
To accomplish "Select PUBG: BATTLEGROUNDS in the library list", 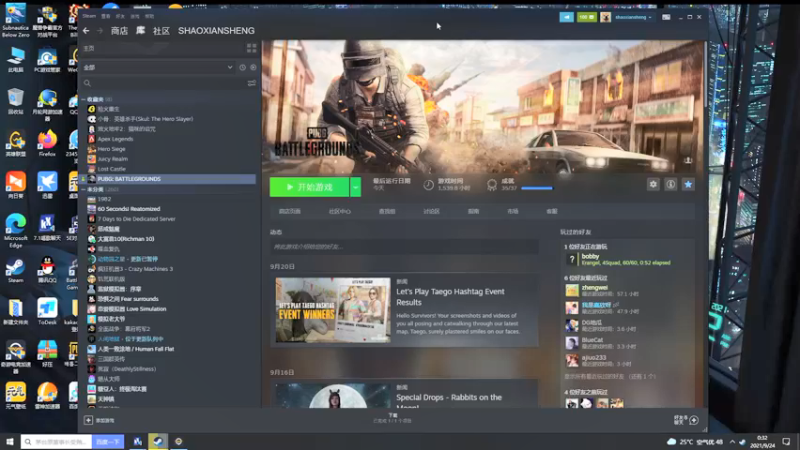I will pyautogui.click(x=169, y=179).
